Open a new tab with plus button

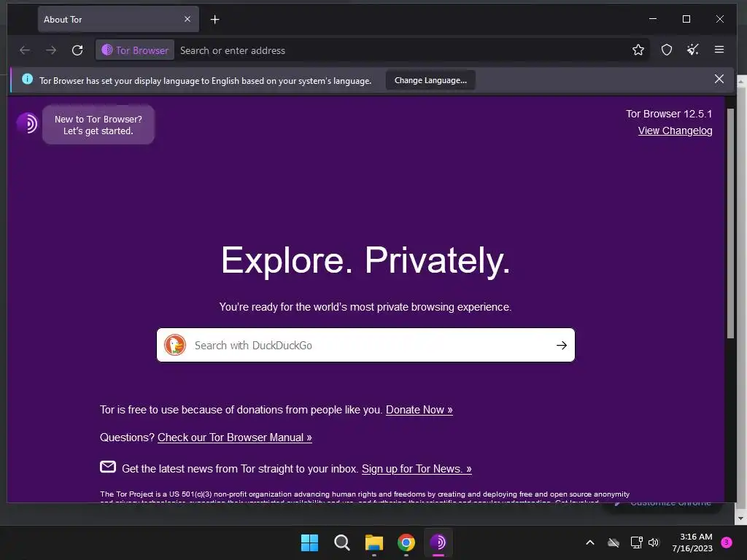point(215,20)
